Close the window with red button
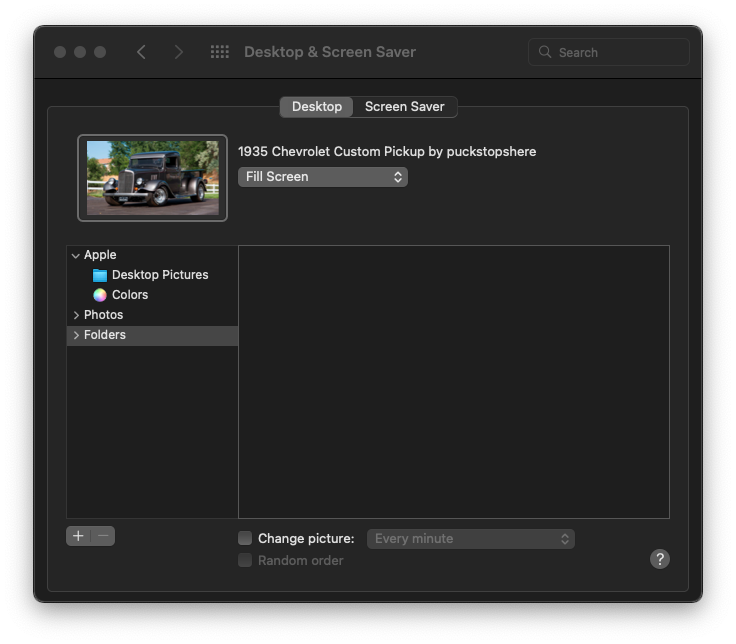Viewport: 736px width, 644px height. tap(60, 52)
